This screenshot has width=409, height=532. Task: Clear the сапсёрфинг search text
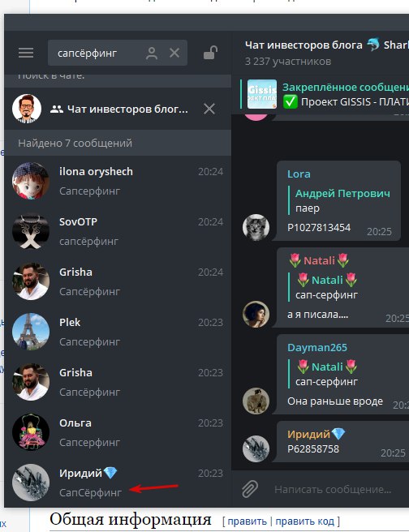coord(174,53)
